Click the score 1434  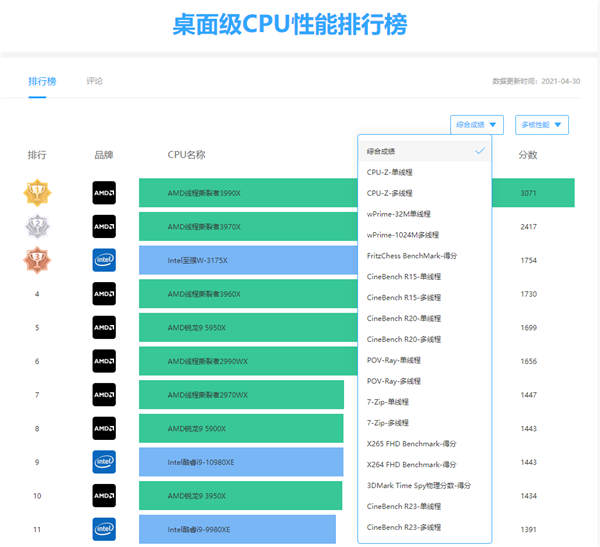pyautogui.click(x=528, y=496)
